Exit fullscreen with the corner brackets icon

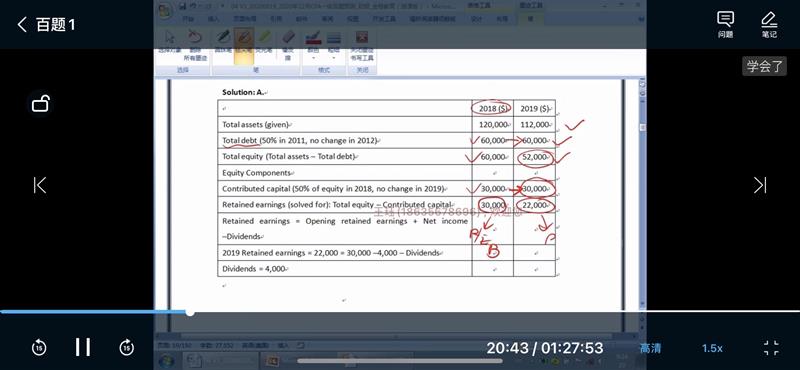coord(771,348)
